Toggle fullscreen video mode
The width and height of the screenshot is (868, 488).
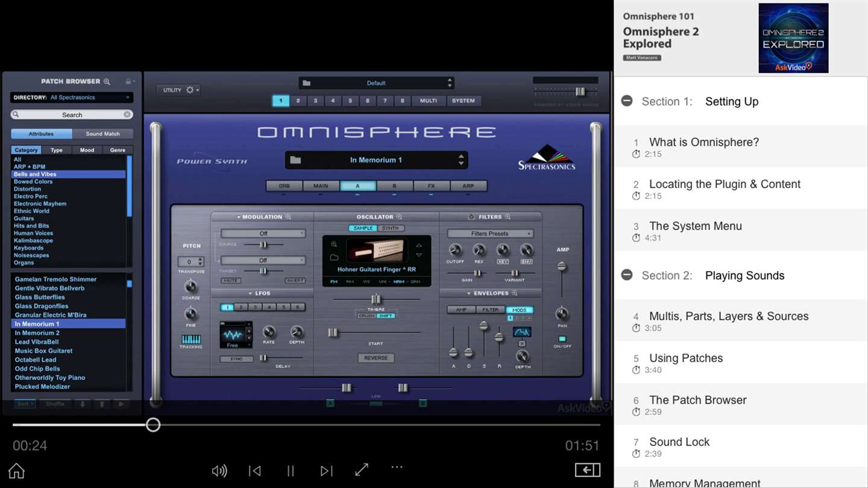(x=362, y=471)
